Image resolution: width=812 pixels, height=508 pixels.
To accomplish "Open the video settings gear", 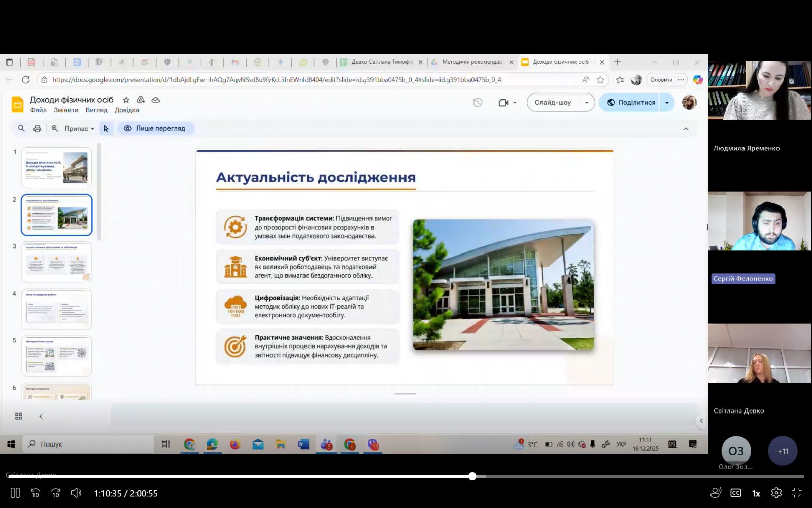I will (776, 493).
